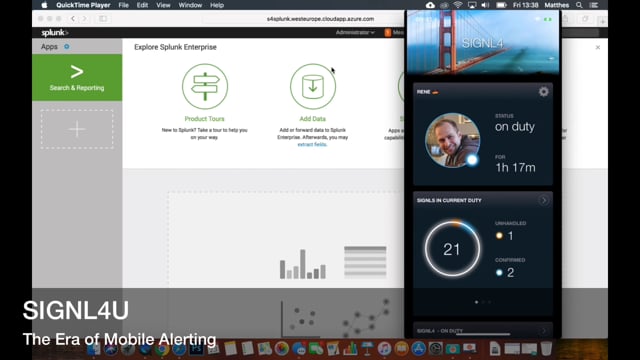Screen dimensions: 640x360
Task: Open Keynote from the Dock
Action: (x=367, y=349)
